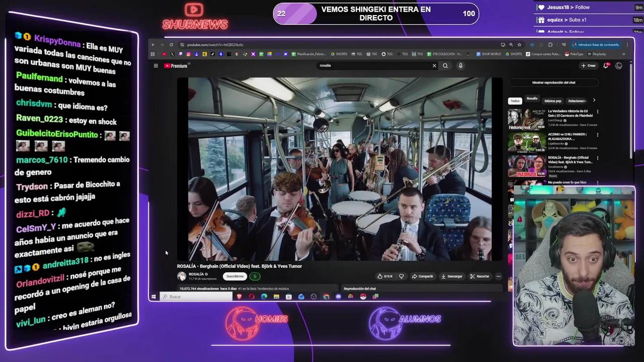Show more filter chips with right chevron
Image resolution: width=644 pixels, height=362 pixels.
point(594,100)
